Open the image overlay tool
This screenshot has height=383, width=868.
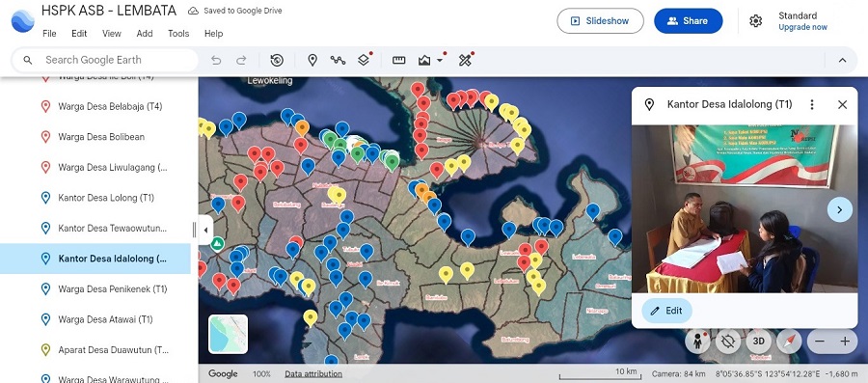(424, 61)
